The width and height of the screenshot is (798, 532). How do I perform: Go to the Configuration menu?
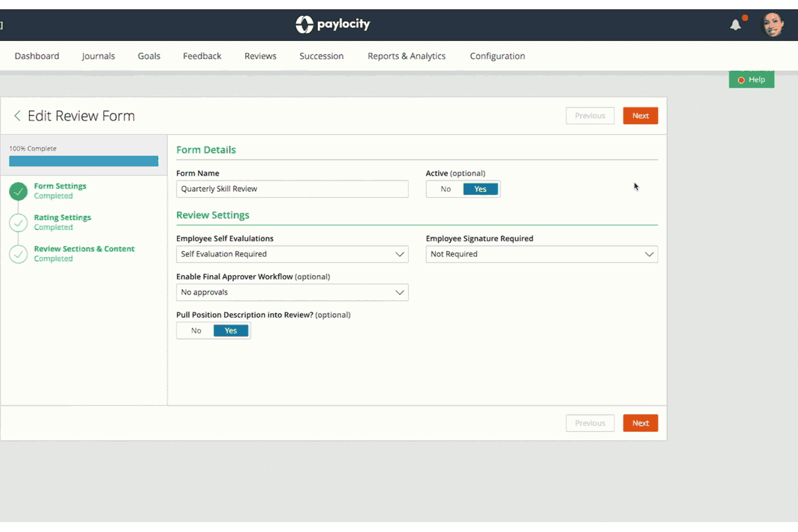click(x=497, y=56)
